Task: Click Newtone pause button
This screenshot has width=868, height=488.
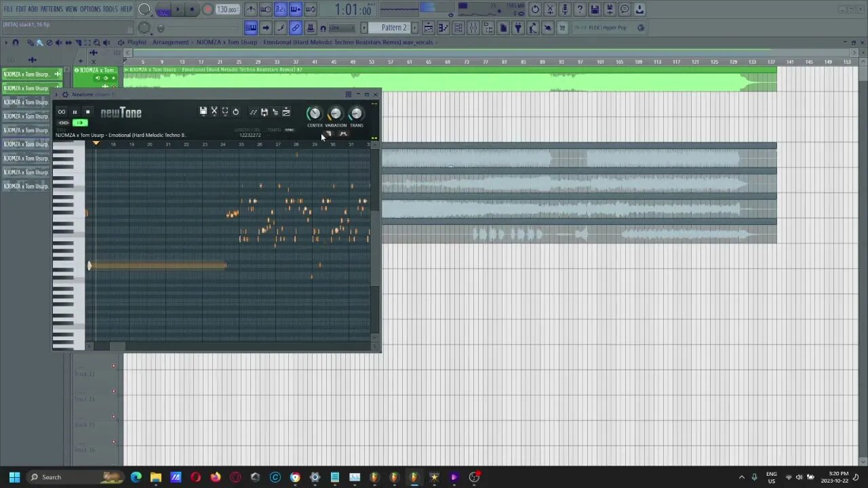Action: click(75, 112)
